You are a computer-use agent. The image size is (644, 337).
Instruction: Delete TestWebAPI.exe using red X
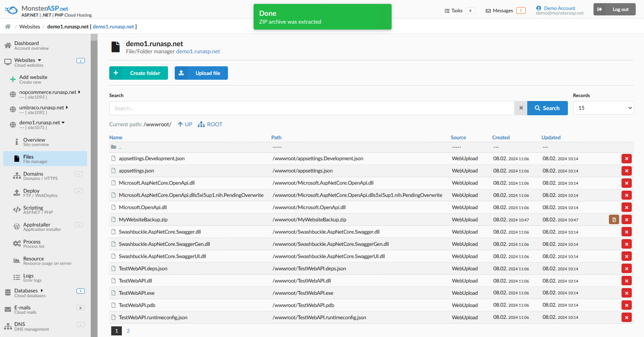tap(627, 293)
